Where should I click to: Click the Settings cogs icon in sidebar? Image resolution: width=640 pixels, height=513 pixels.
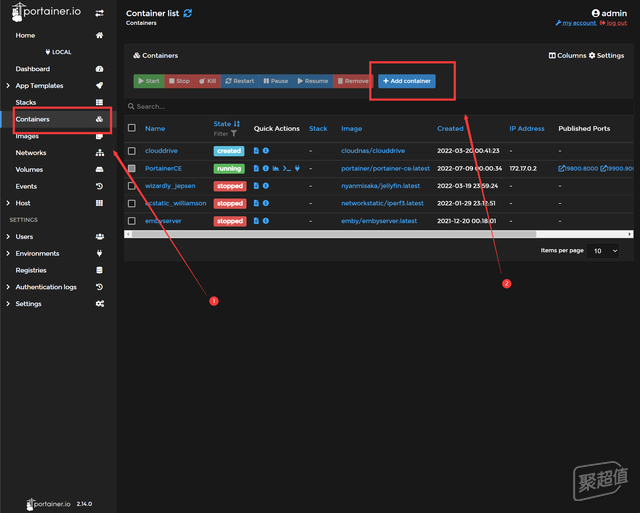point(99,304)
